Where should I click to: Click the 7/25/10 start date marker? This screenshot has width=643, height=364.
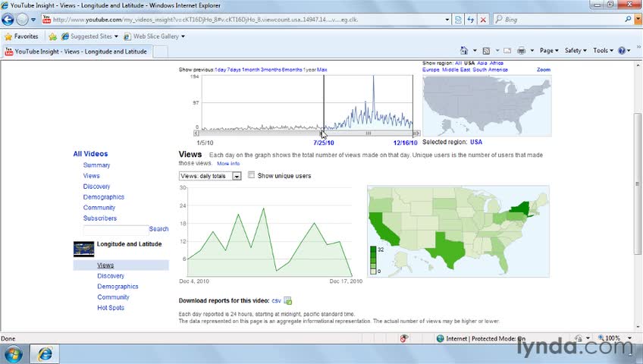[x=324, y=143]
